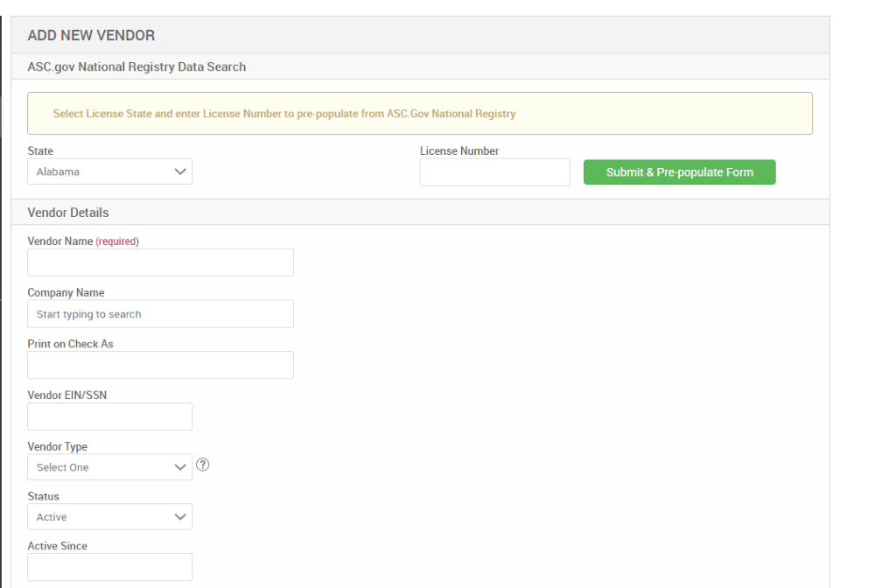Click the Vendor Type dropdown arrow

(182, 466)
